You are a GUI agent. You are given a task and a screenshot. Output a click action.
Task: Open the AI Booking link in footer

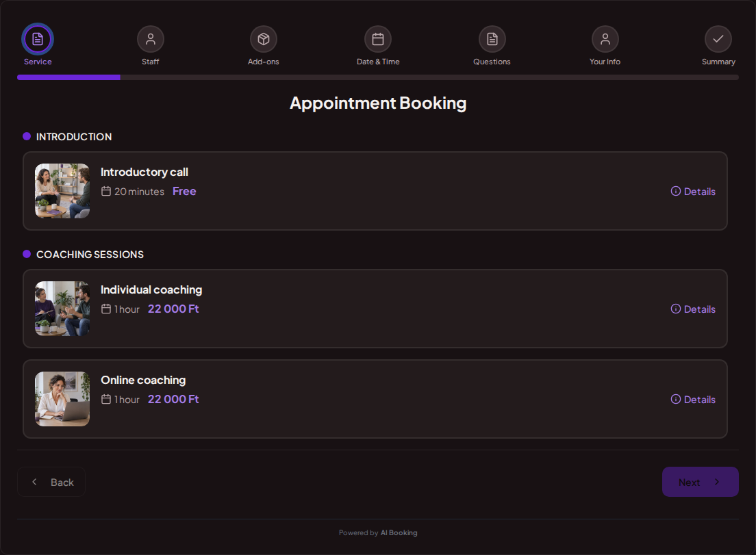399,533
